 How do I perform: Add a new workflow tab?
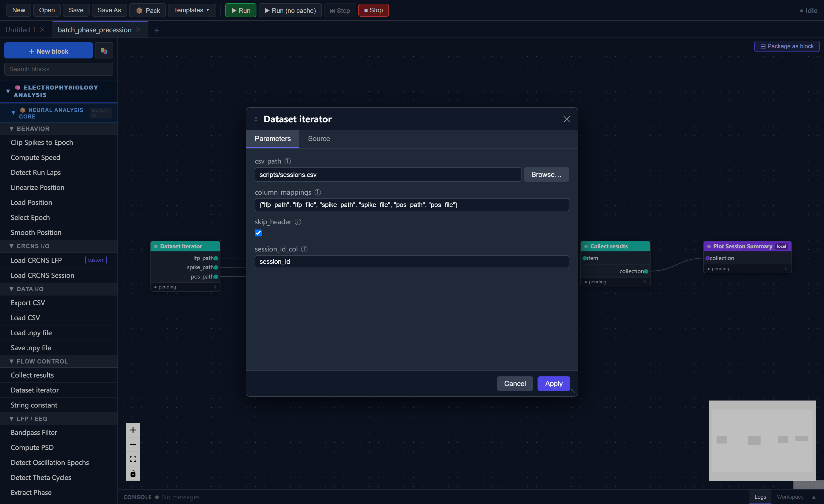pyautogui.click(x=156, y=30)
